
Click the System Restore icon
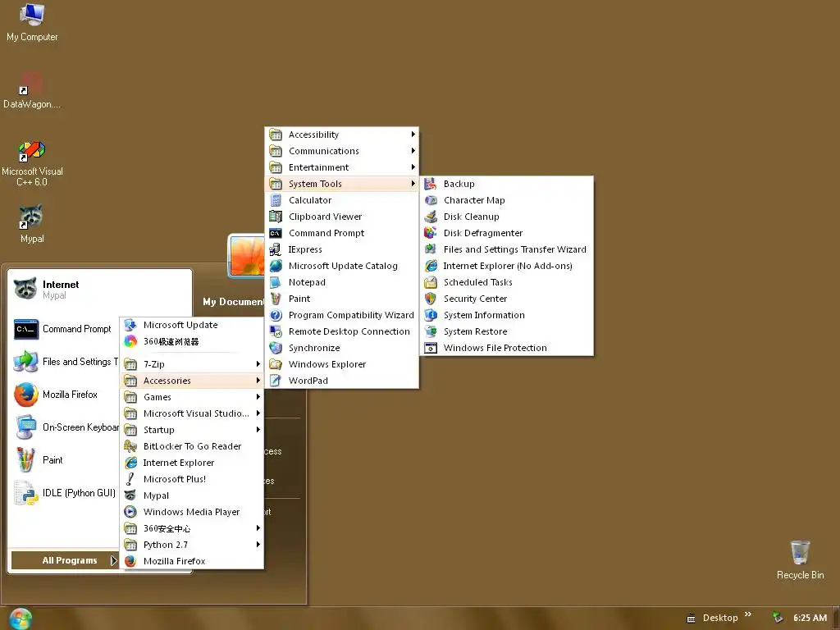click(x=430, y=331)
